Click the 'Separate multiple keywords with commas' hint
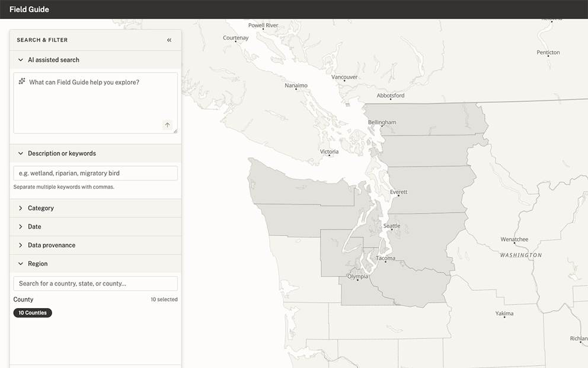The width and height of the screenshot is (588, 368). (x=64, y=186)
